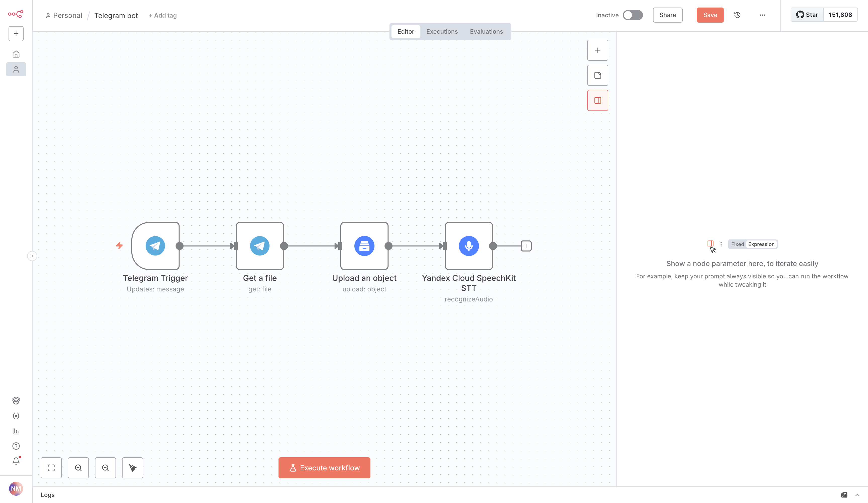Image resolution: width=868 pixels, height=503 pixels.
Task: Click the Execute workflow button
Action: point(324,468)
